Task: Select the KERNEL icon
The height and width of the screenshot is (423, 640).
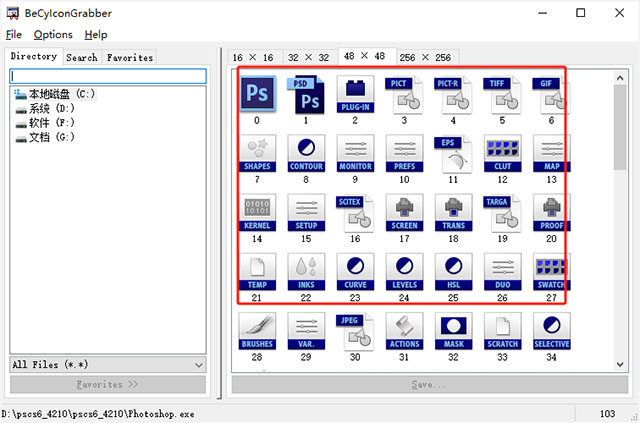Action: tap(257, 211)
